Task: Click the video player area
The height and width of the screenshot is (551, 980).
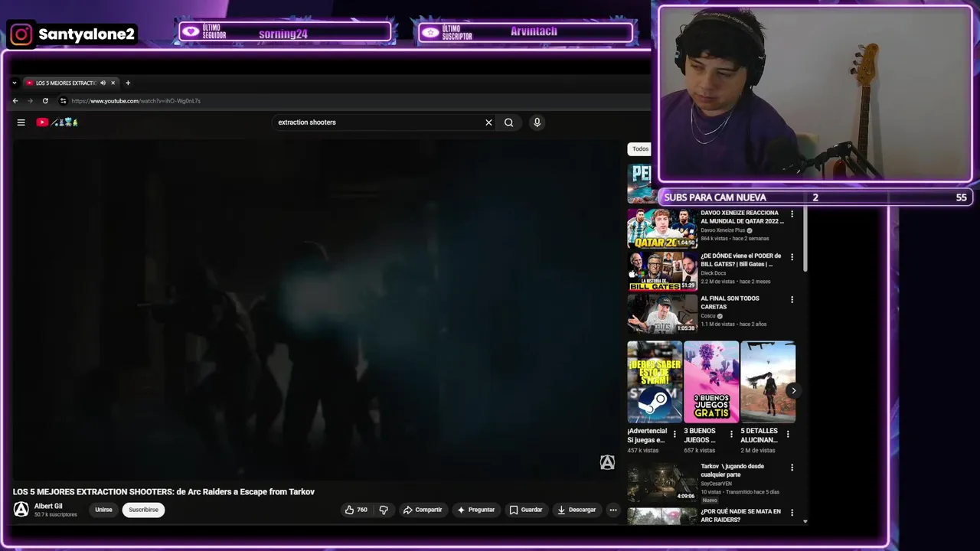Action: [x=315, y=308]
